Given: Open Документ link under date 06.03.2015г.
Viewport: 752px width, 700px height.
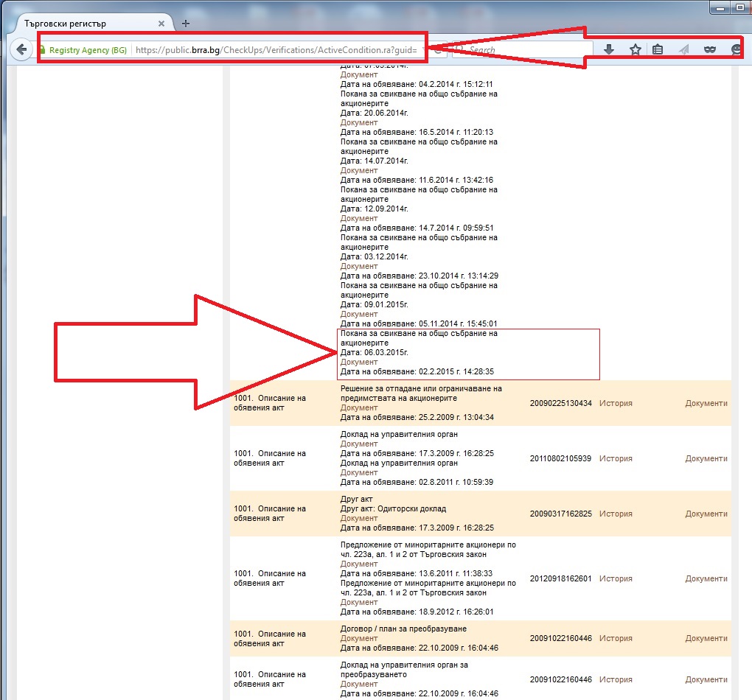Looking at the screenshot, I should [358, 362].
